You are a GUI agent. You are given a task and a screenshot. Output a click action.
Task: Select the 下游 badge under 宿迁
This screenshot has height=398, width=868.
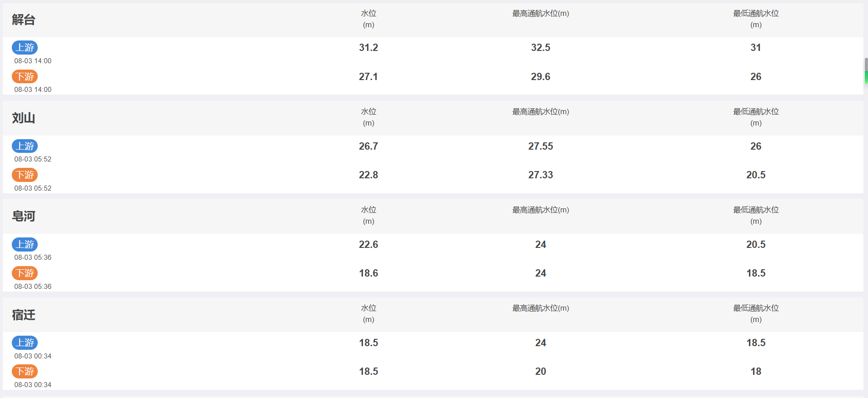click(25, 371)
